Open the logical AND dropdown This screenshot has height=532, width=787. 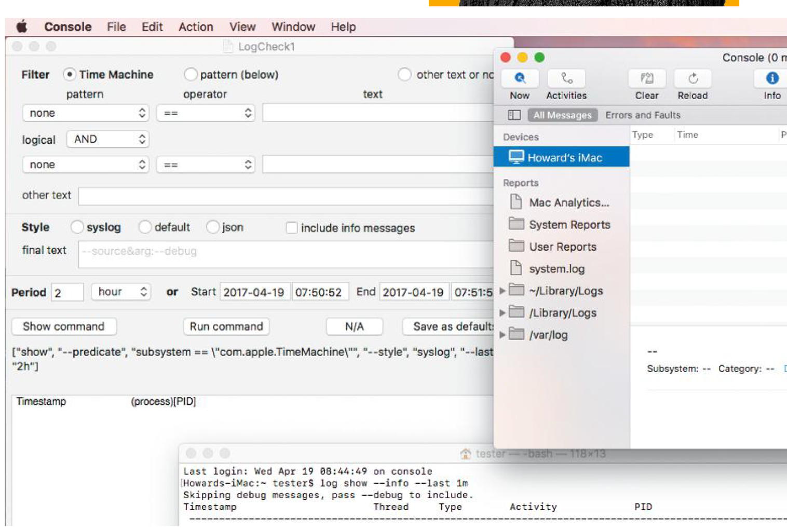click(108, 139)
